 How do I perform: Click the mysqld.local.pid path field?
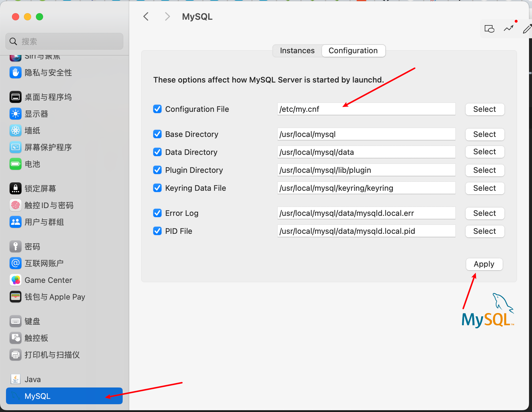click(x=366, y=231)
